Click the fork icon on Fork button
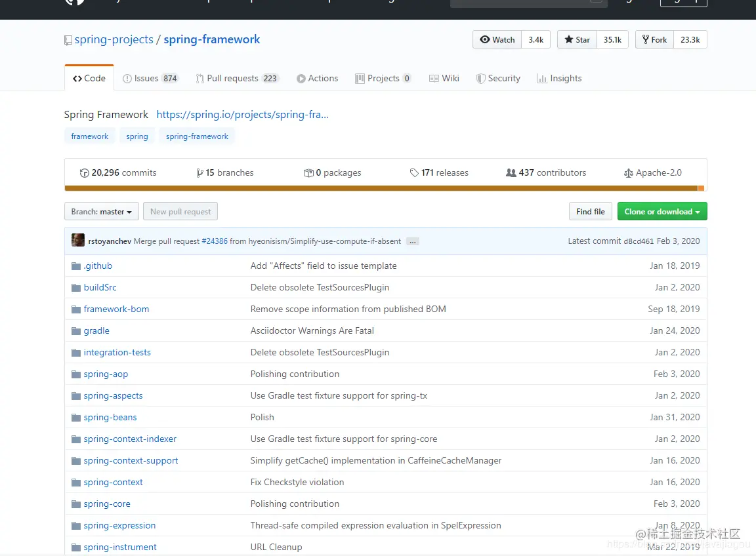The width and height of the screenshot is (756, 556). tap(646, 39)
